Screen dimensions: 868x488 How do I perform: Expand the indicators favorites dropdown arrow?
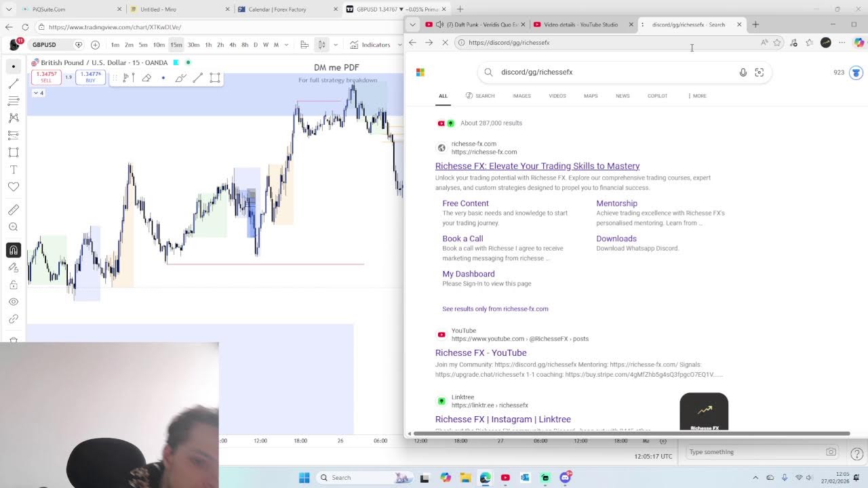399,45
